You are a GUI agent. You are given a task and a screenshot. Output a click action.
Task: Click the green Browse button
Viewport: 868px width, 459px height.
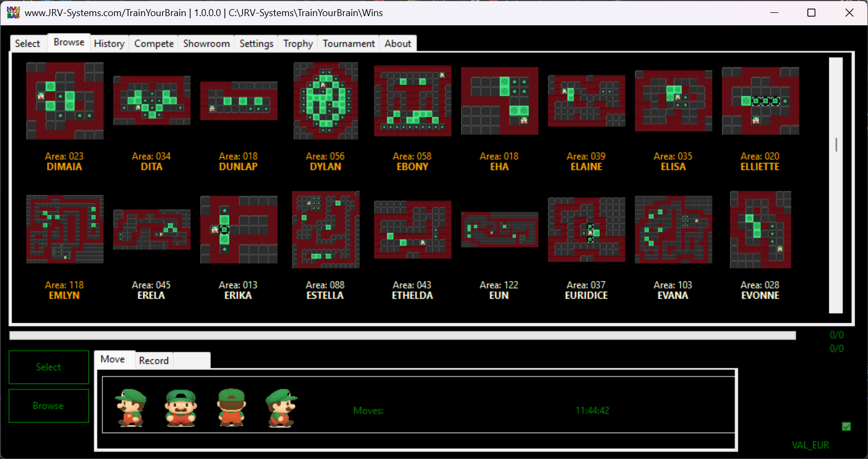point(49,406)
